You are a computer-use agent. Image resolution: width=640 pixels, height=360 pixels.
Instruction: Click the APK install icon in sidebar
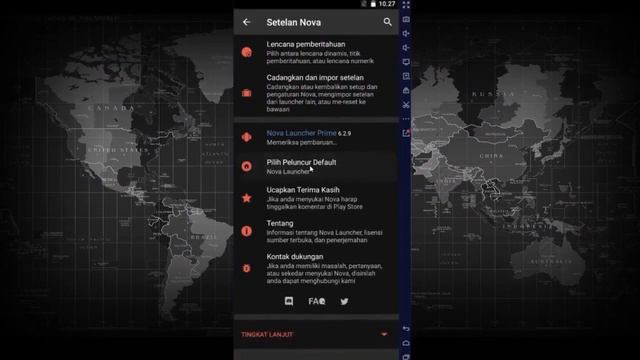(406, 91)
